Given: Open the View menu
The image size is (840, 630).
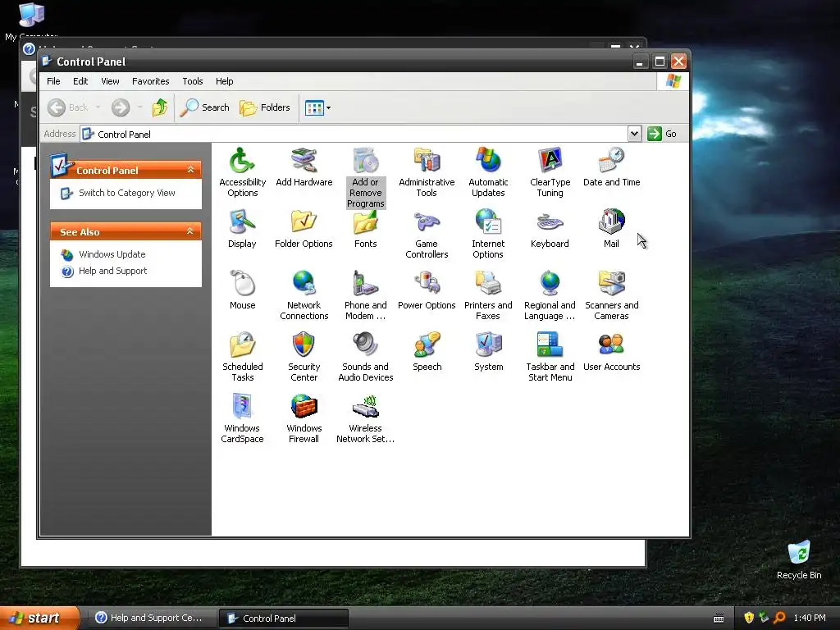Looking at the screenshot, I should point(110,81).
